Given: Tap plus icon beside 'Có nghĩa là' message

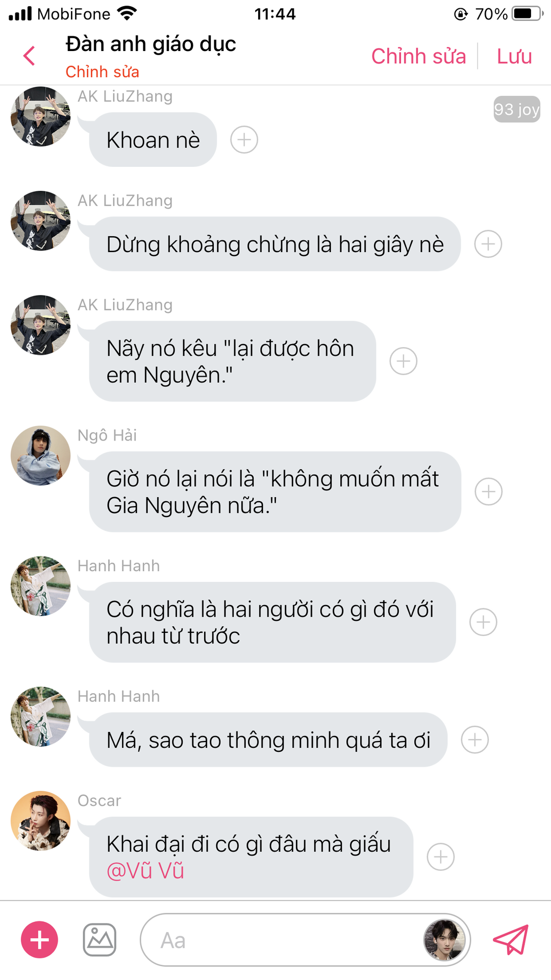Looking at the screenshot, I should pos(483,622).
